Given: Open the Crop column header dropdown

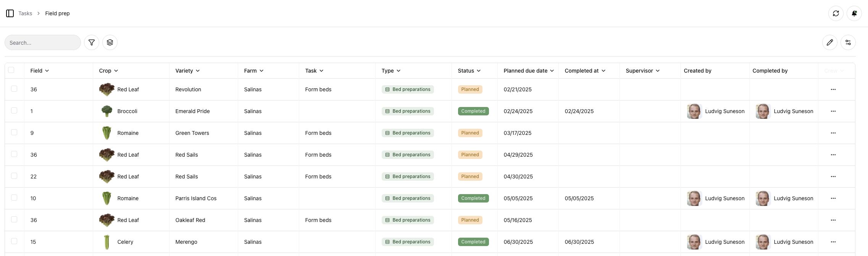Looking at the screenshot, I should tap(108, 71).
